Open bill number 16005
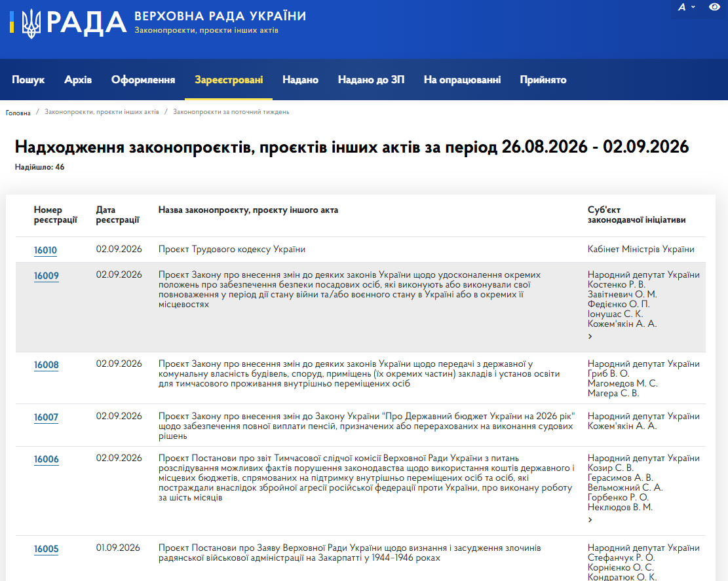 pos(46,549)
